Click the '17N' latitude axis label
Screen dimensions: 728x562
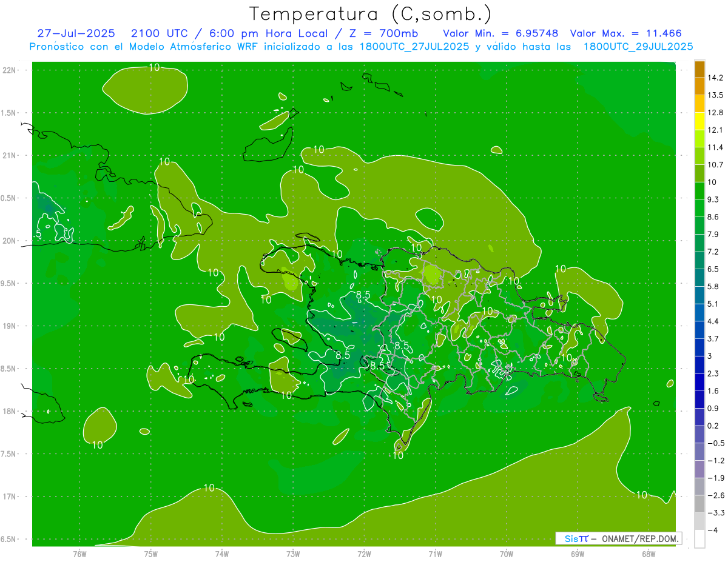pos(10,497)
